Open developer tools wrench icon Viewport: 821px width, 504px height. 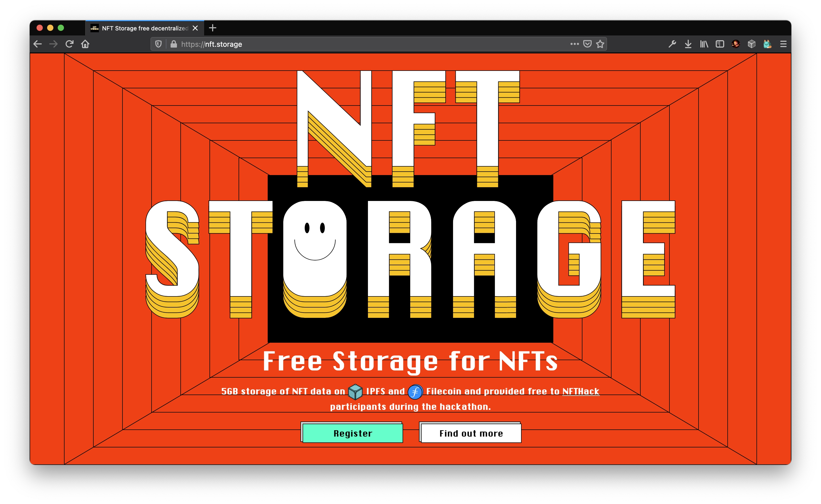pos(672,44)
